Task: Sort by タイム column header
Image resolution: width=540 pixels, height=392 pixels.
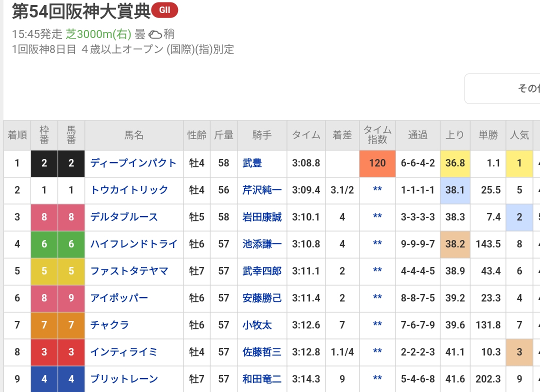Action: [x=306, y=135]
